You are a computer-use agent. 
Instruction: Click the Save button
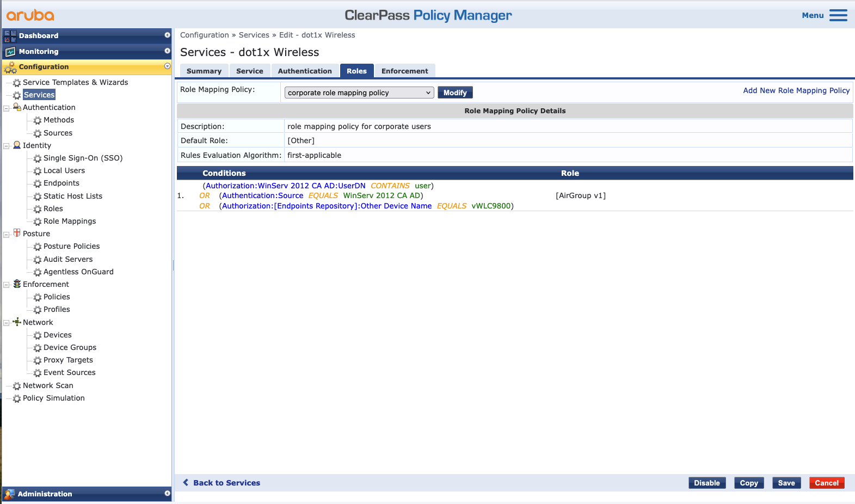[786, 483]
